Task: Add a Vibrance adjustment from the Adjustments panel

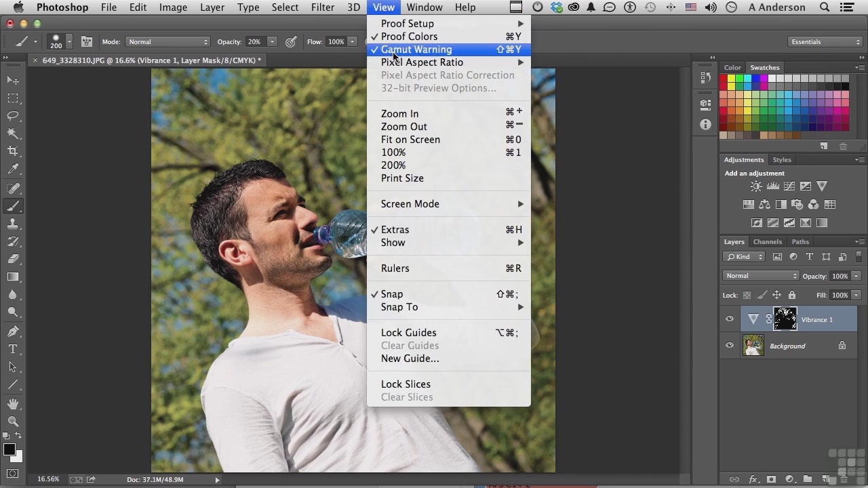Action: click(x=822, y=186)
